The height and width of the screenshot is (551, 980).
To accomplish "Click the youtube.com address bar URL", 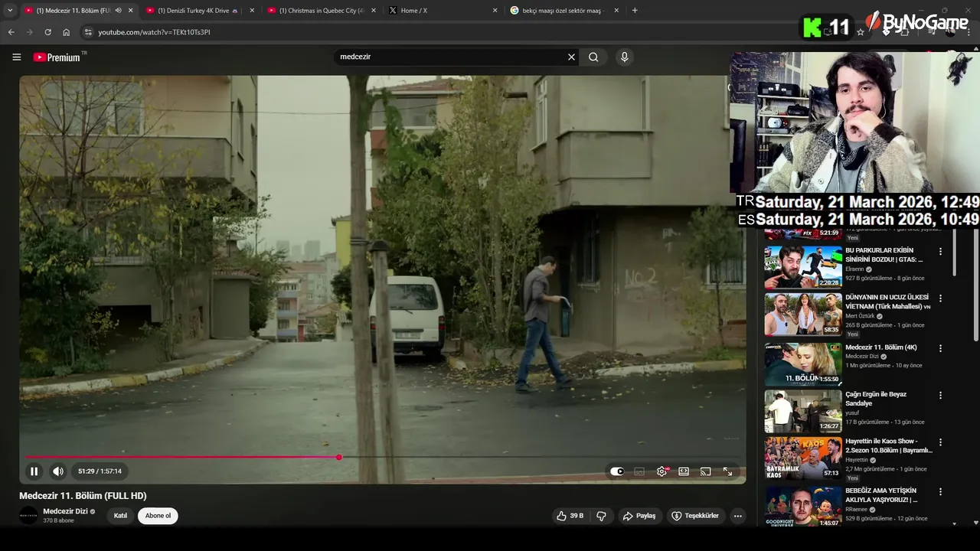I will click(x=154, y=32).
